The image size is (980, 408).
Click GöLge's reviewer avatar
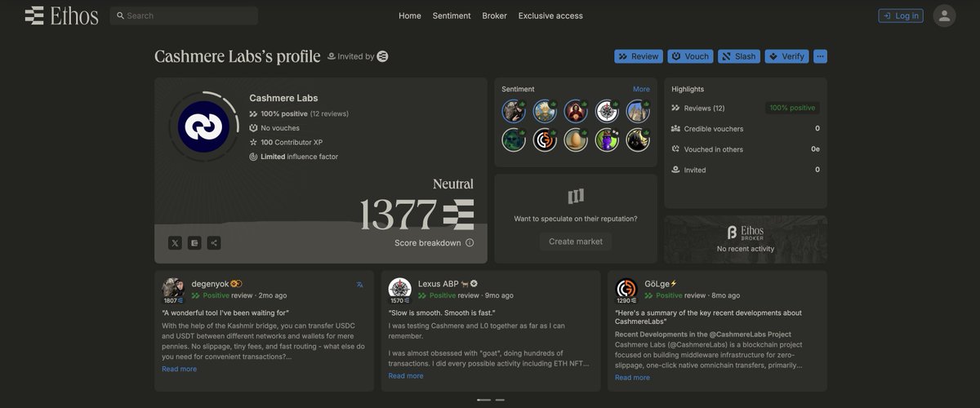pos(626,289)
